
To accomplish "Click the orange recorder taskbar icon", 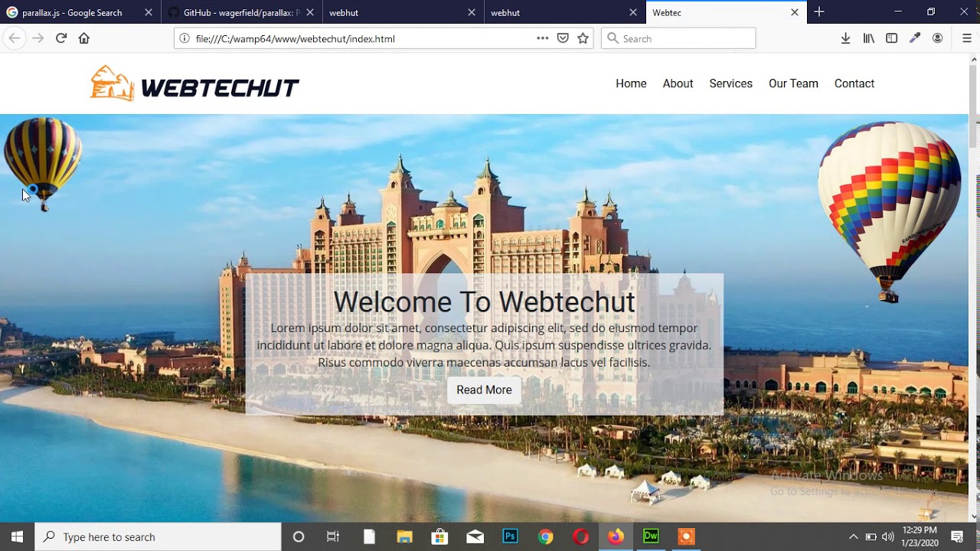I will 686,536.
